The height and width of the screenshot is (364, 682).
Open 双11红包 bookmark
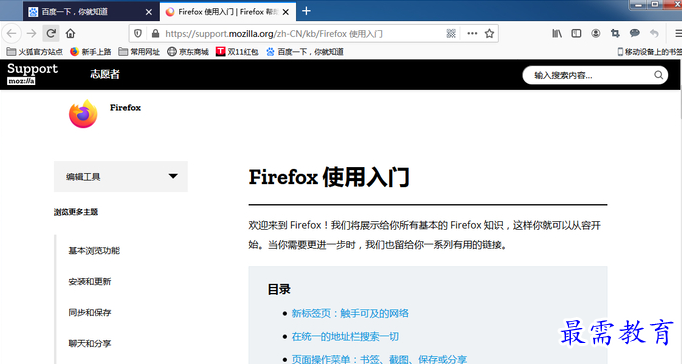pos(237,52)
